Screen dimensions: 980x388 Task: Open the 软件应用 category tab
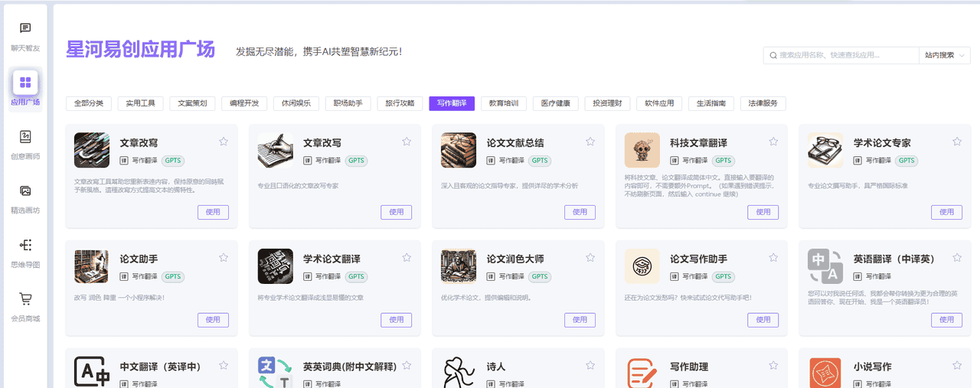click(659, 103)
